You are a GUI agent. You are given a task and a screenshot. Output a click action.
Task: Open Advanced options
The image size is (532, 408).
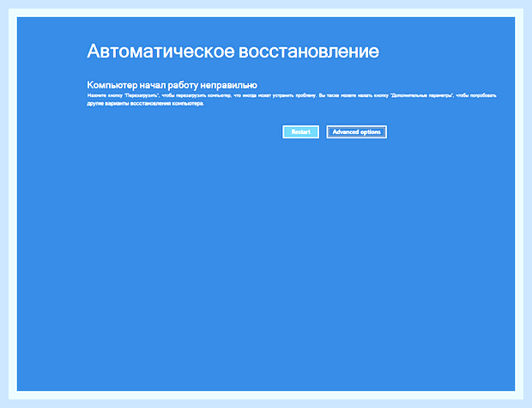(x=357, y=131)
